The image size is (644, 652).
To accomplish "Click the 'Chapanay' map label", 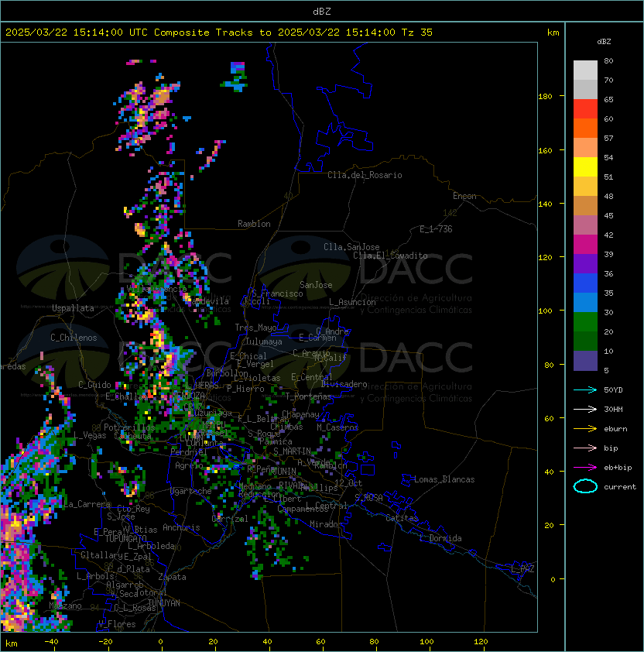I will (300, 414).
